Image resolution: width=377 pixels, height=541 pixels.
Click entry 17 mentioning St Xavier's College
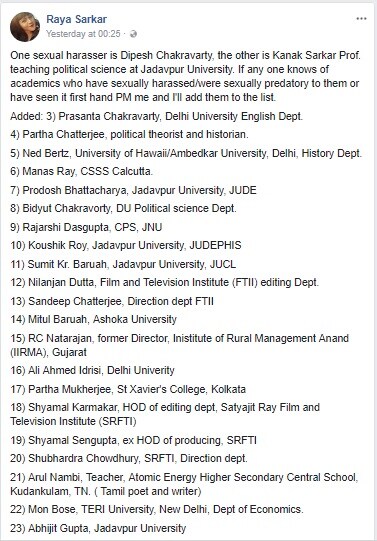[x=128, y=389]
